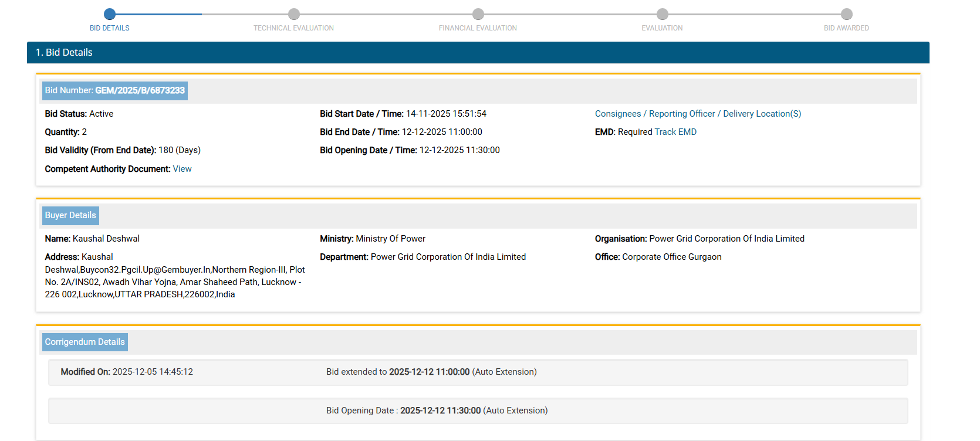Select the BID AWARDED step label
Screen dimensions: 980x441
[846, 28]
